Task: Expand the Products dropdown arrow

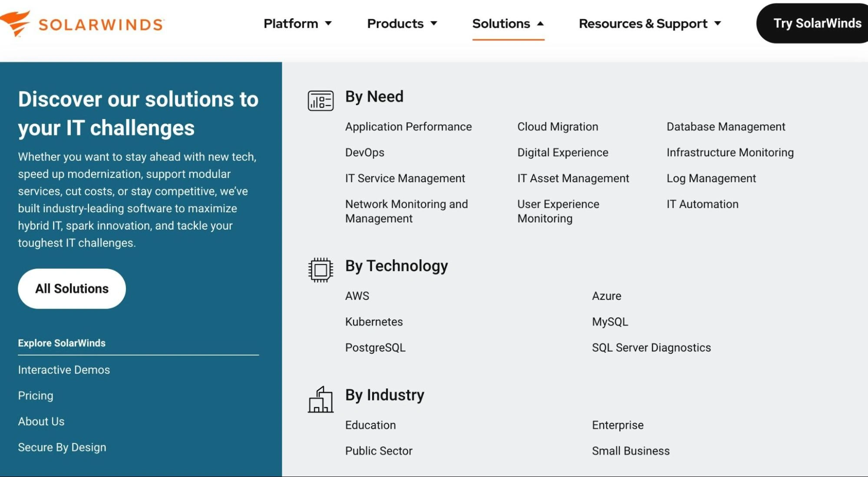Action: 434,23
